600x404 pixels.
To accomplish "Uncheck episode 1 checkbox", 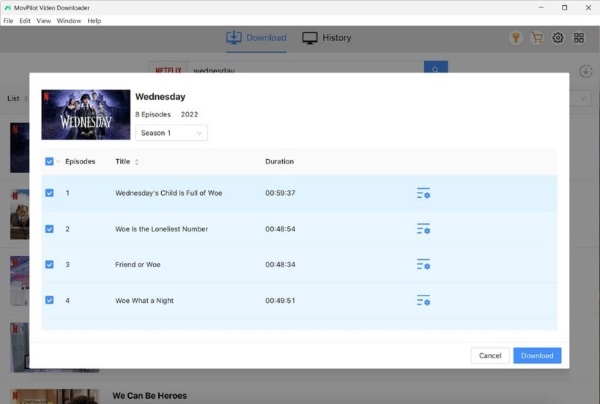I will pos(50,193).
